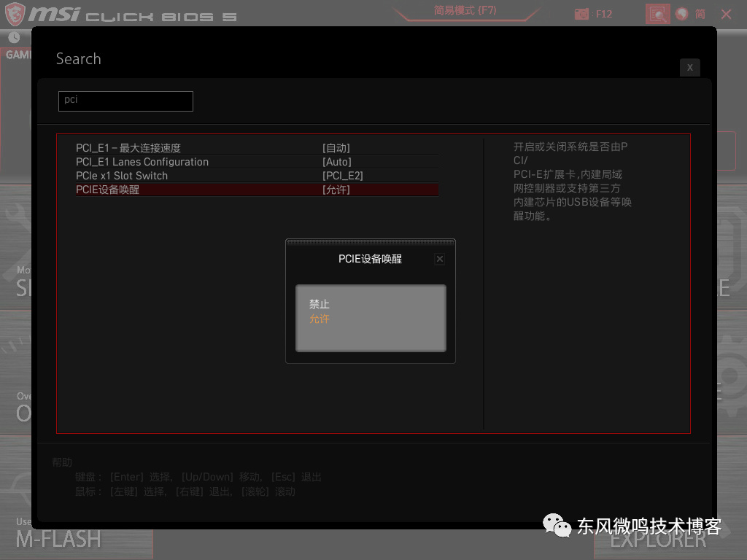This screenshot has height=560, width=747.
Task: Close the PCIE设备唤醒 popup
Action: coord(440,259)
